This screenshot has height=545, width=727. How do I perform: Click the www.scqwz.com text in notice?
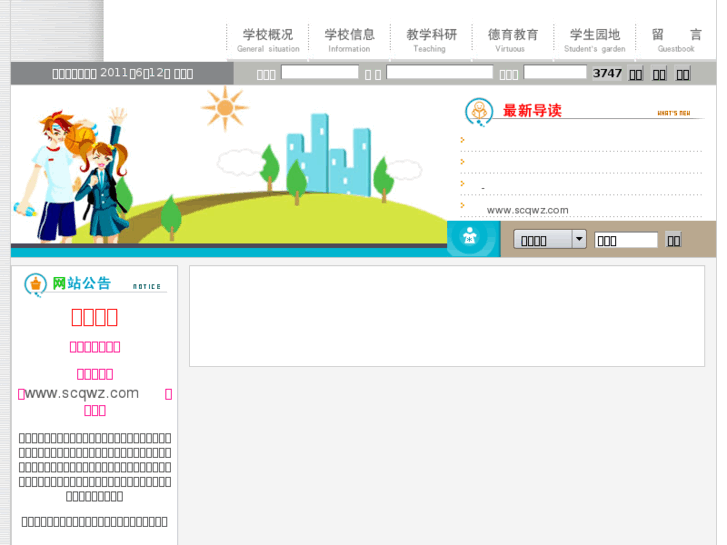click(82, 393)
